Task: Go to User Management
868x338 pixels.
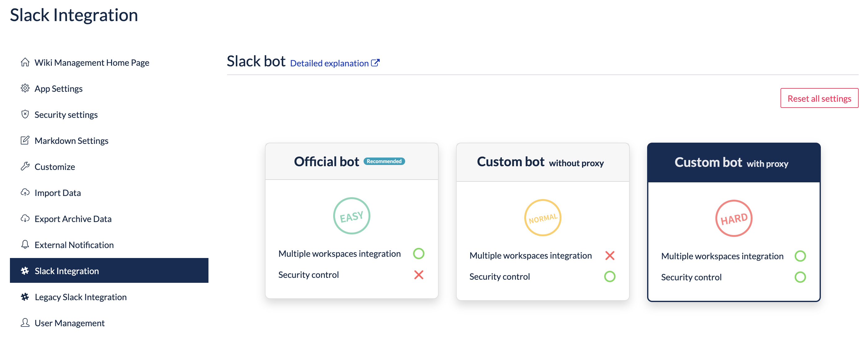Action: point(109,323)
